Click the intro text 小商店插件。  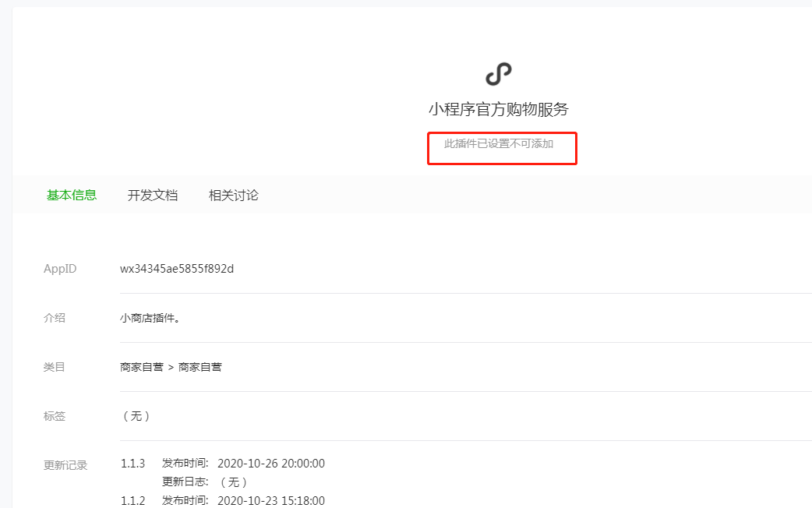(x=150, y=318)
